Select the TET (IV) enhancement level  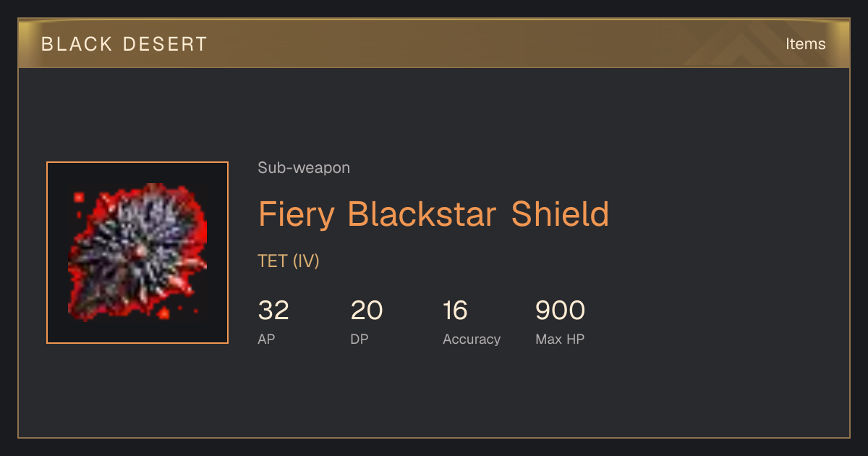288,261
